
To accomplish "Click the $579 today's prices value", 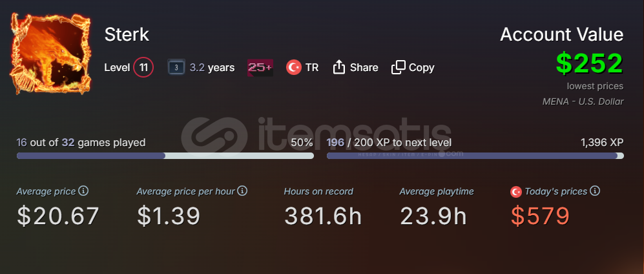I will (540, 216).
